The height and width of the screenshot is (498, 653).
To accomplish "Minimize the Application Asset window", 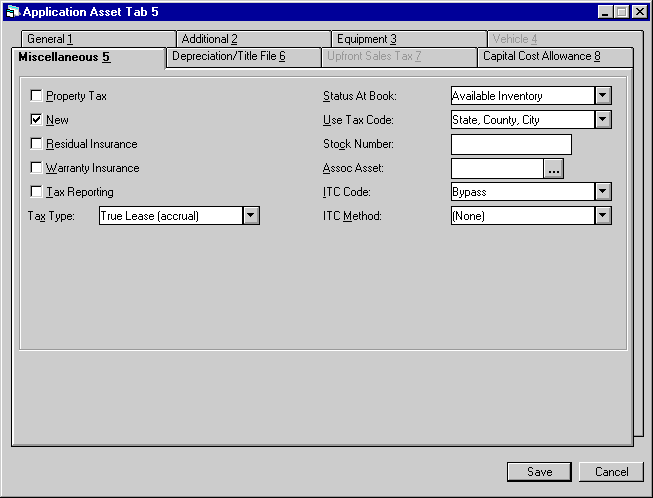I will pos(605,12).
